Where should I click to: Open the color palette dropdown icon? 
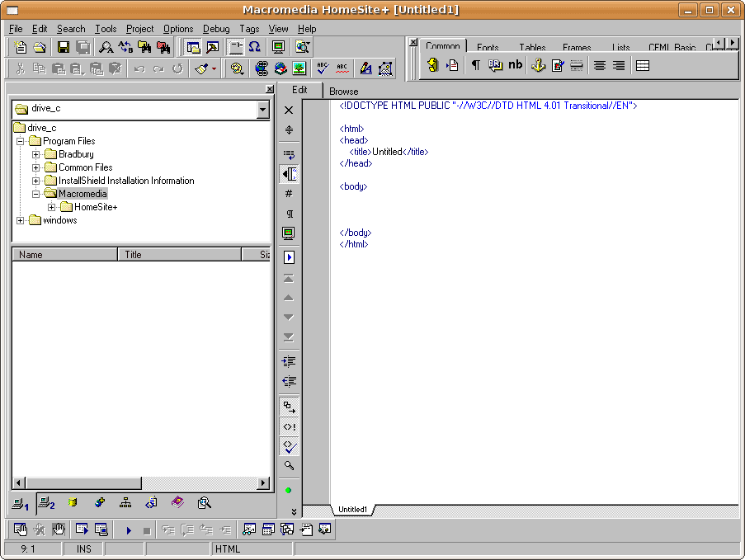237,69
